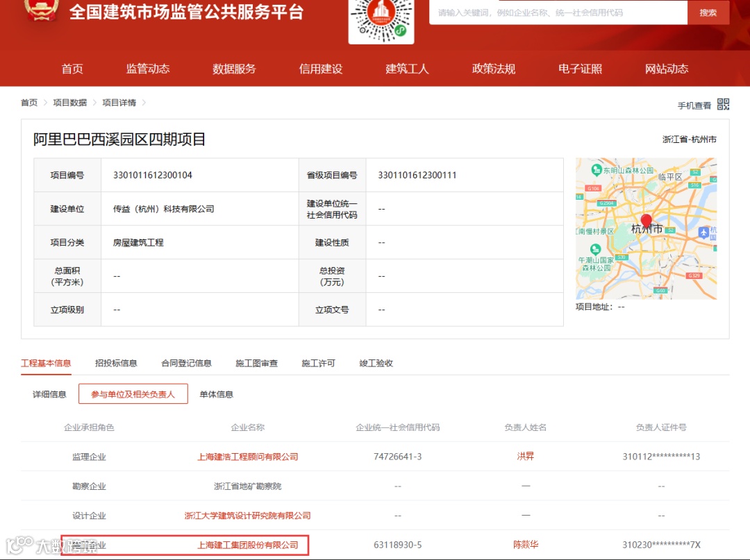Select the 单体信息 sub-tab
Image resolution: width=750 pixels, height=560 pixels.
pyautogui.click(x=216, y=394)
